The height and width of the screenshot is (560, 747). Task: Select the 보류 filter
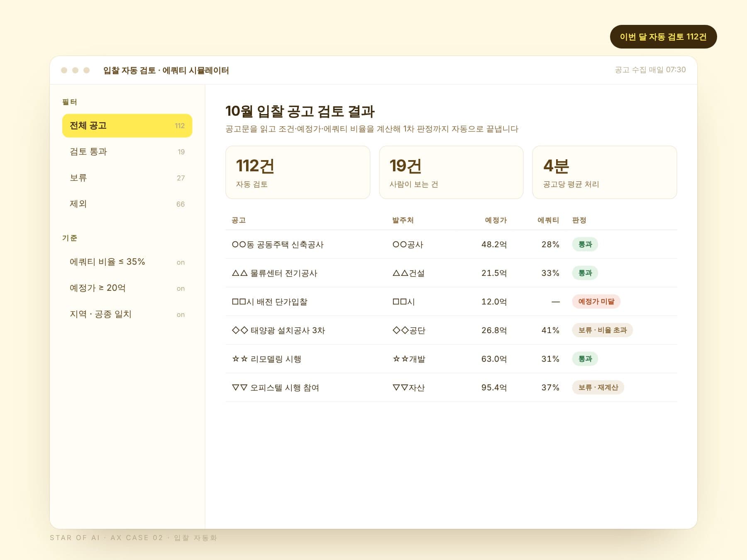click(x=127, y=178)
